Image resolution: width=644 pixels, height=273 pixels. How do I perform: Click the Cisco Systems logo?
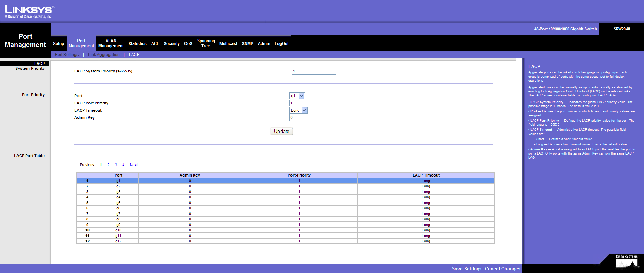point(627,262)
